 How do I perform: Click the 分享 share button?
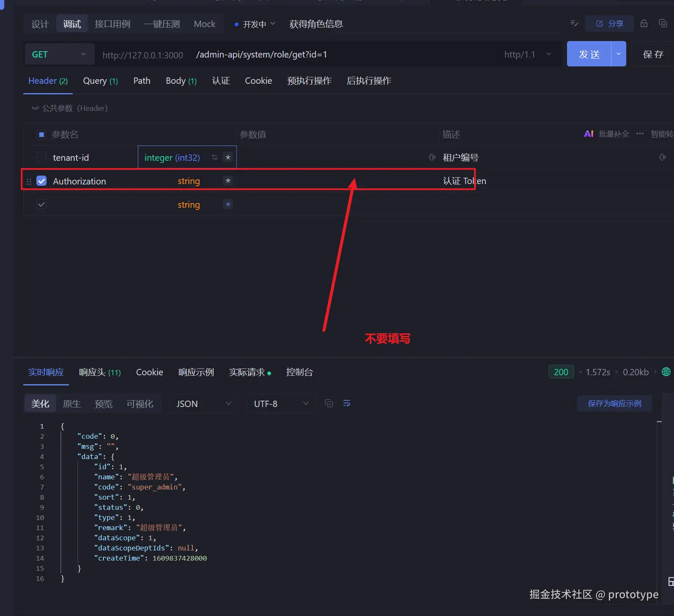click(610, 23)
